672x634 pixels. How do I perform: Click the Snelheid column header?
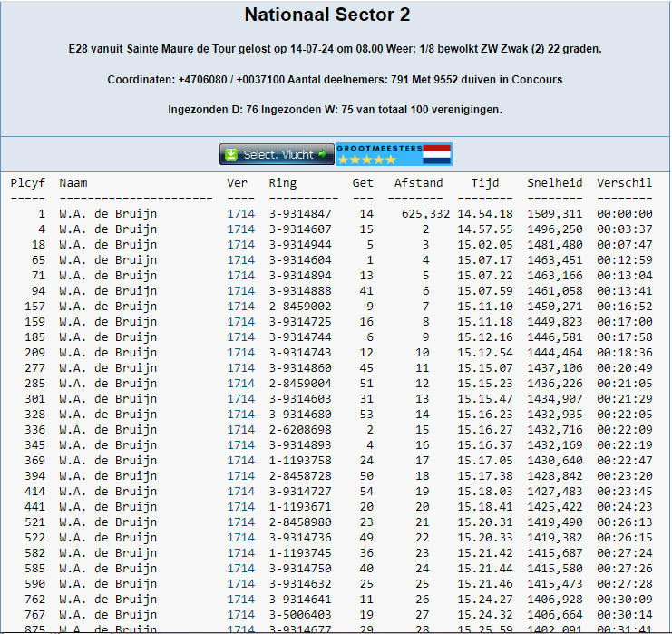(555, 183)
